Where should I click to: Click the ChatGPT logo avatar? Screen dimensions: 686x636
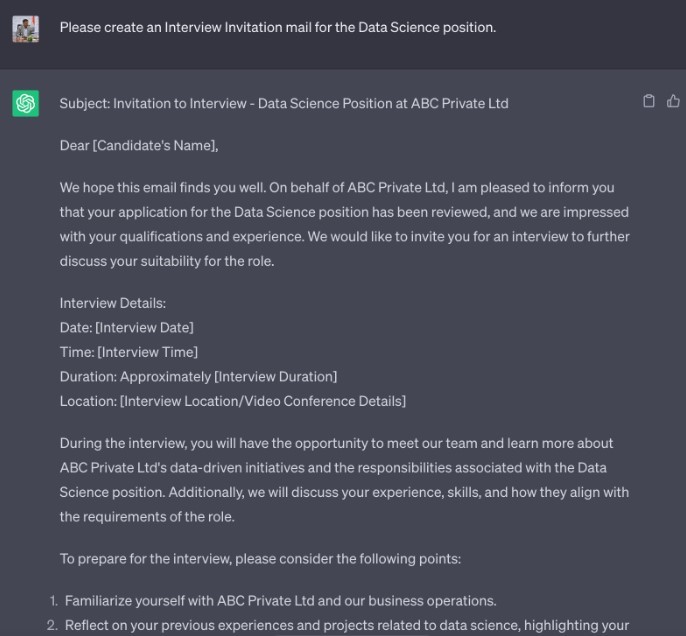(26, 103)
